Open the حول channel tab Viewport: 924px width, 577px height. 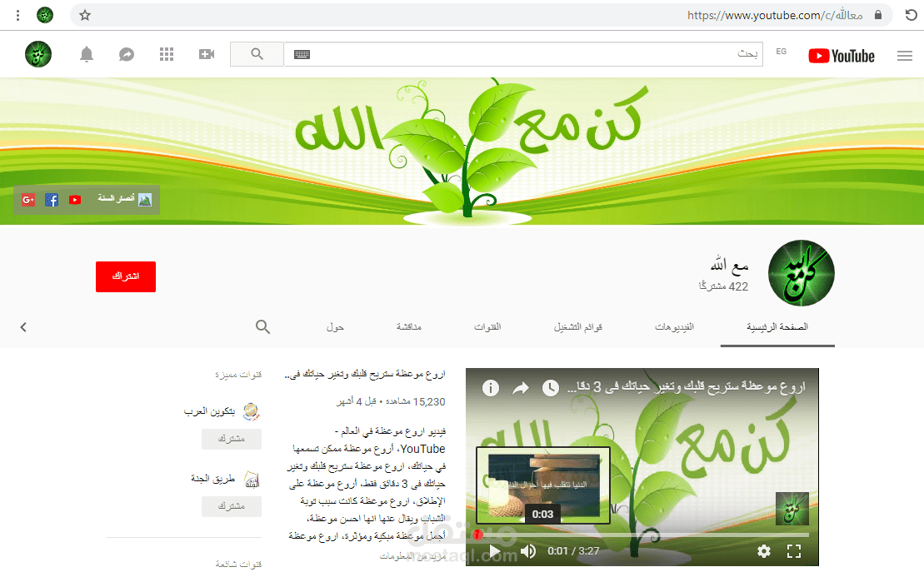tap(335, 326)
